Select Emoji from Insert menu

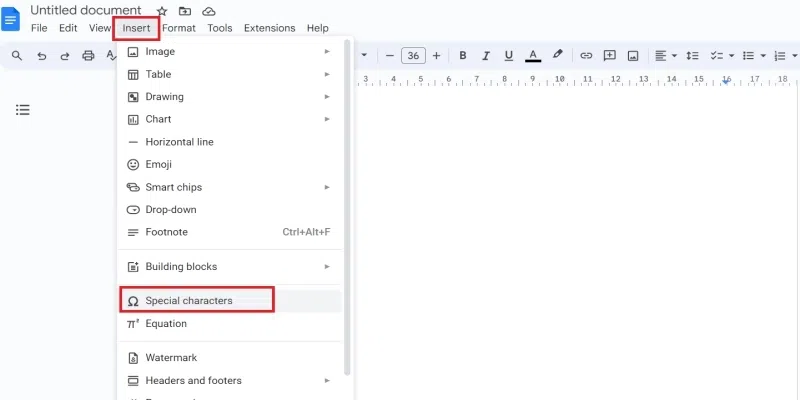pos(230,164)
